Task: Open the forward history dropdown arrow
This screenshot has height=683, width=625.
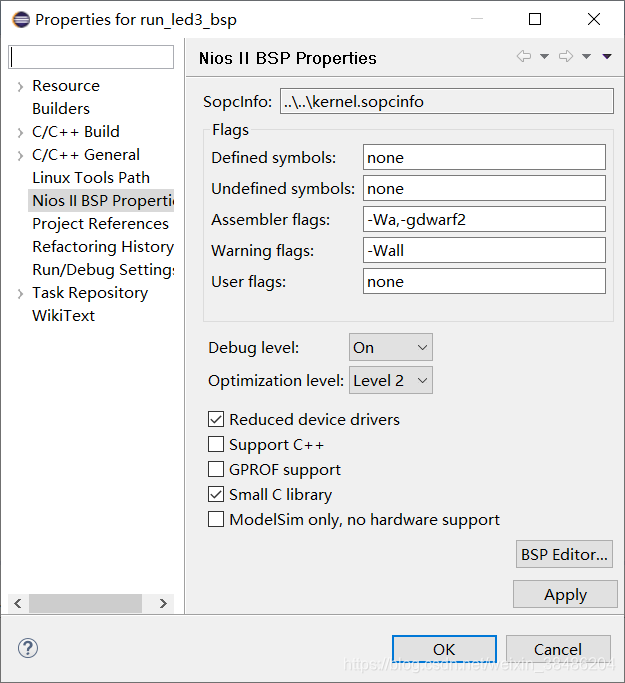Action: click(x=587, y=56)
